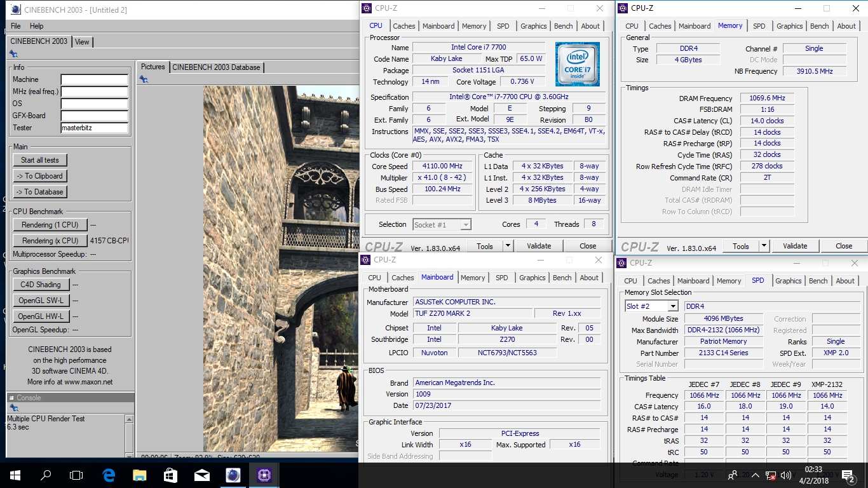Run Rendering (1 CPU) benchmark
868x488 pixels.
[x=50, y=225]
